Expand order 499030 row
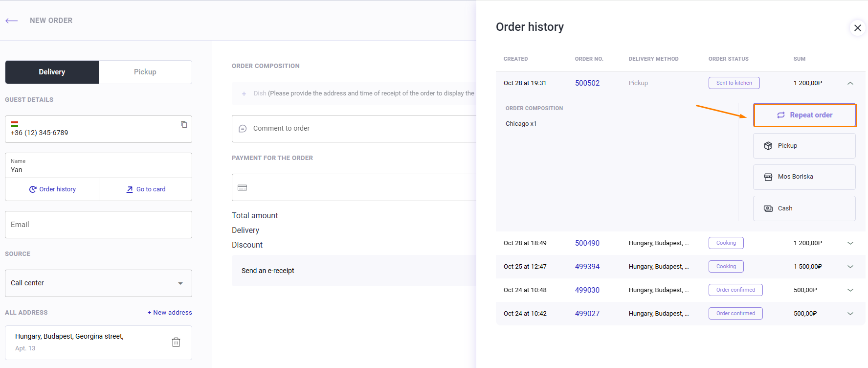Viewport: 868px width, 368px height. 850,290
